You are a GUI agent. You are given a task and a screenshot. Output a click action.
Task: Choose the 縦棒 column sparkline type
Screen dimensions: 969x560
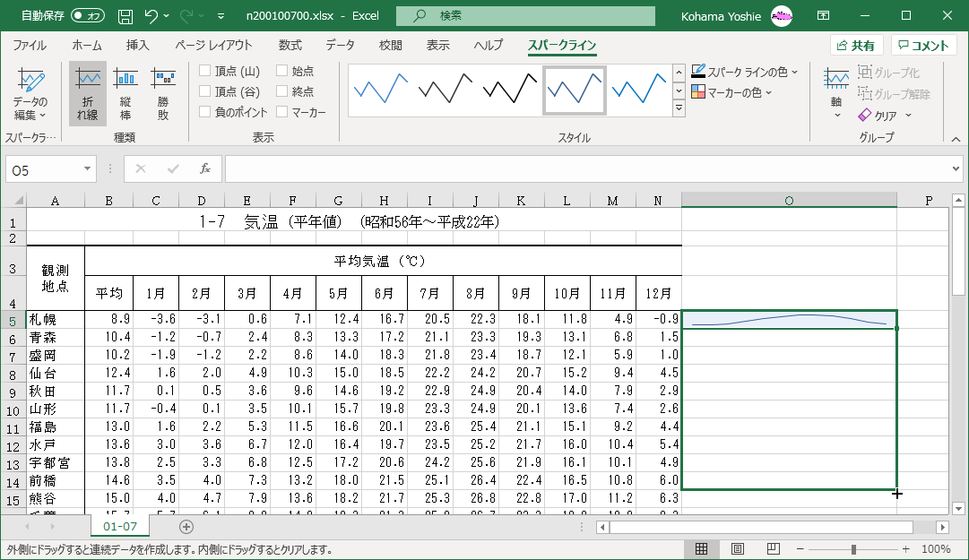click(x=125, y=93)
